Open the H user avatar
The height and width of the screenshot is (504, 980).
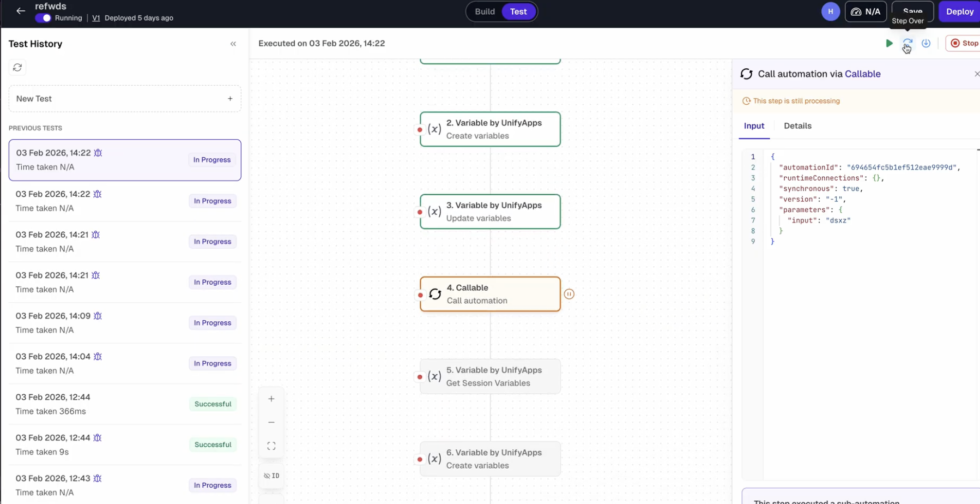coord(831,11)
